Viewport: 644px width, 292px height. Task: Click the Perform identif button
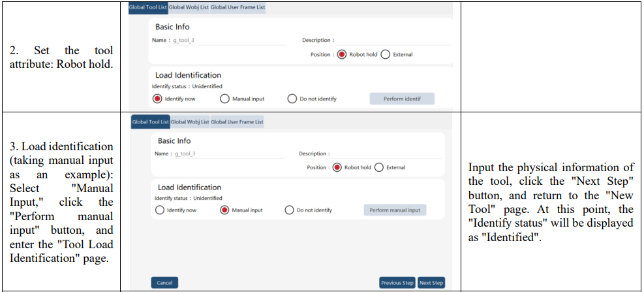click(402, 99)
